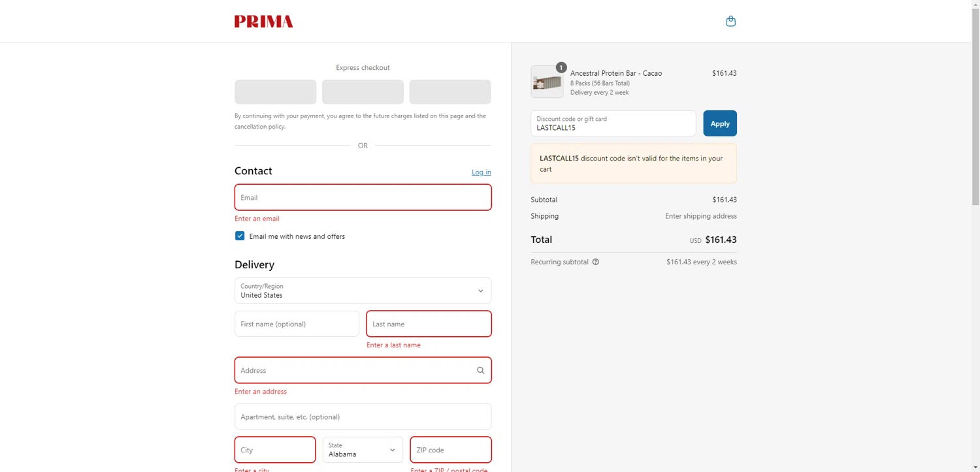Click the first express checkout button
Screen dimensions: 980x472
point(276,92)
